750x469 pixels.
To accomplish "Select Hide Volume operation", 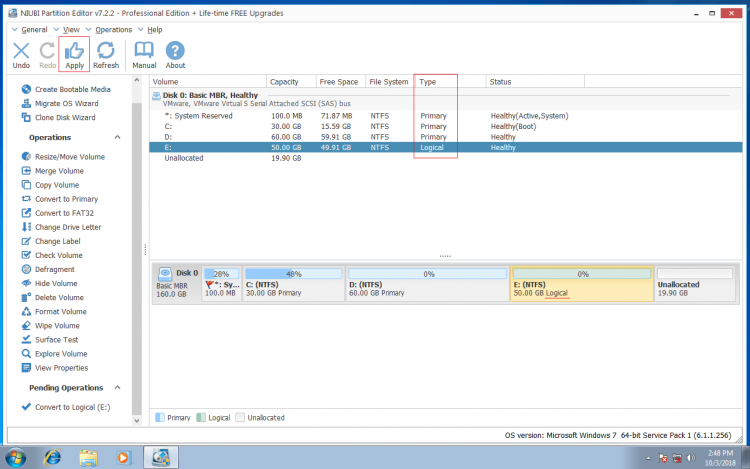I will click(49, 284).
